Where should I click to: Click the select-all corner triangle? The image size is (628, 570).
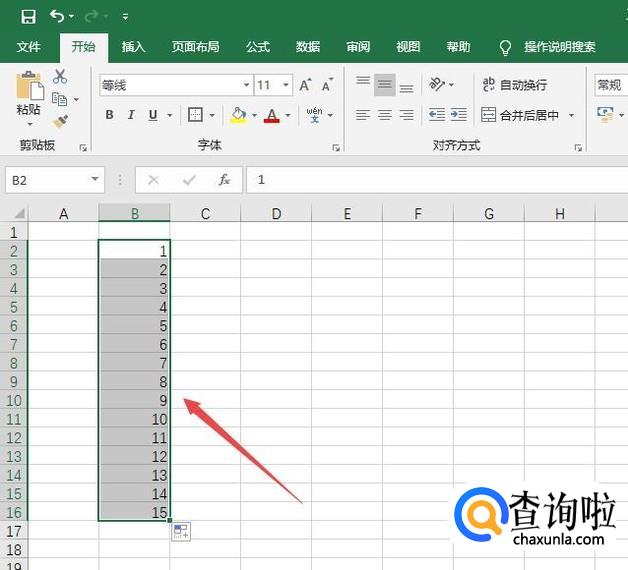pyautogui.click(x=19, y=213)
